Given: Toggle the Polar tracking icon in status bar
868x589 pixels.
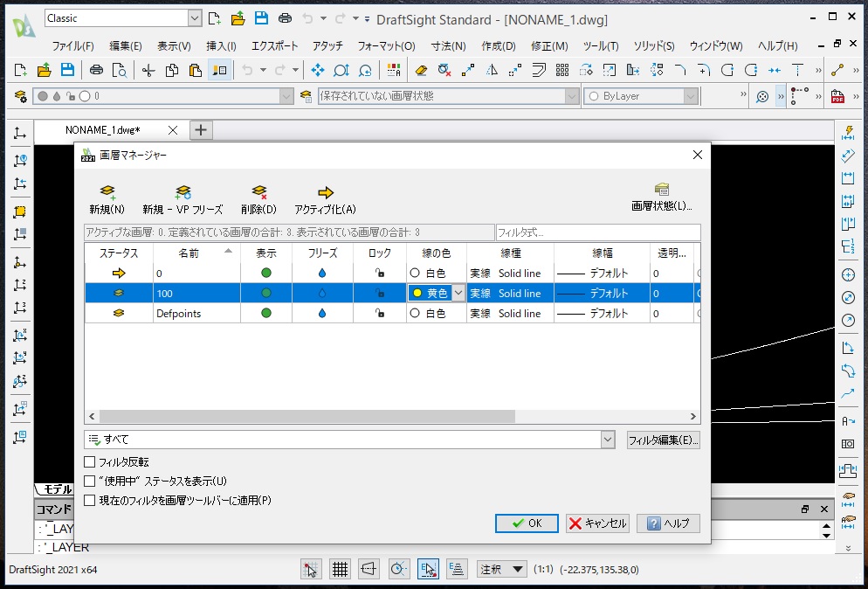Looking at the screenshot, I should pyautogui.click(x=398, y=569).
